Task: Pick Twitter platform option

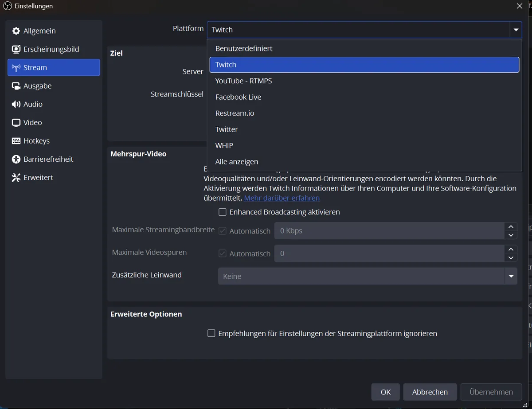Action: coord(364,129)
